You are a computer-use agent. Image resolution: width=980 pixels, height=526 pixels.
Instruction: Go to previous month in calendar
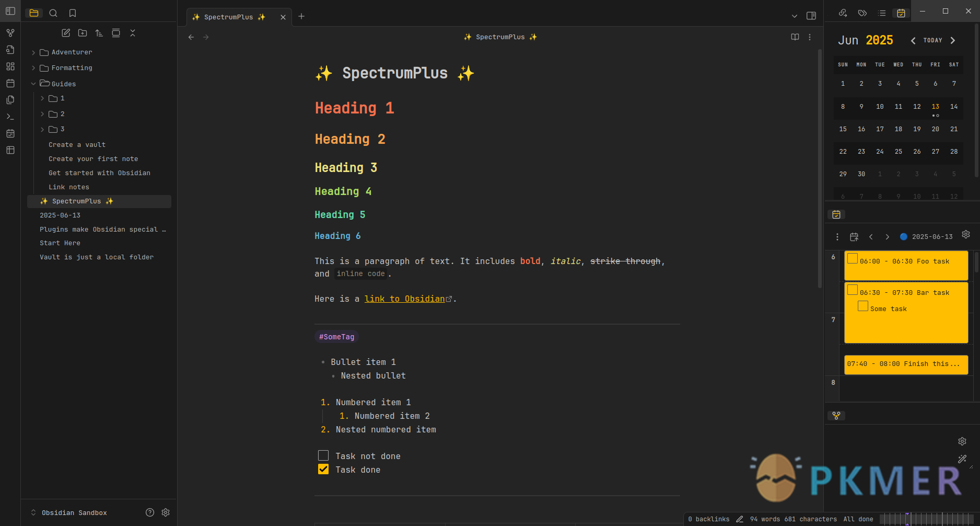coord(913,40)
